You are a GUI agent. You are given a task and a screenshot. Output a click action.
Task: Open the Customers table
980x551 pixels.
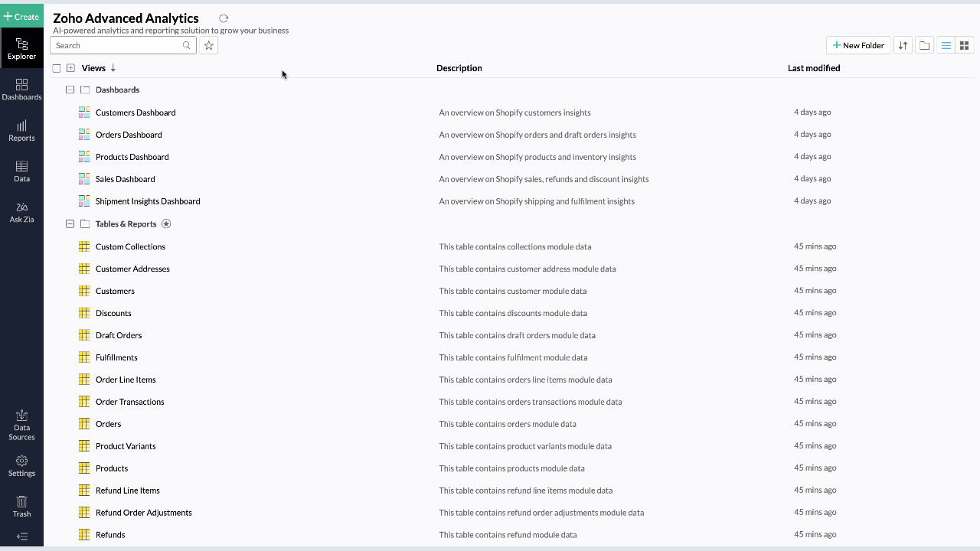click(x=115, y=291)
